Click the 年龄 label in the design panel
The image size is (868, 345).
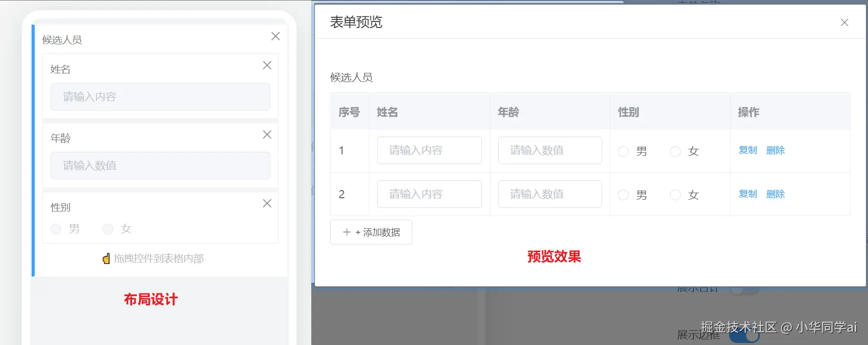coord(60,138)
